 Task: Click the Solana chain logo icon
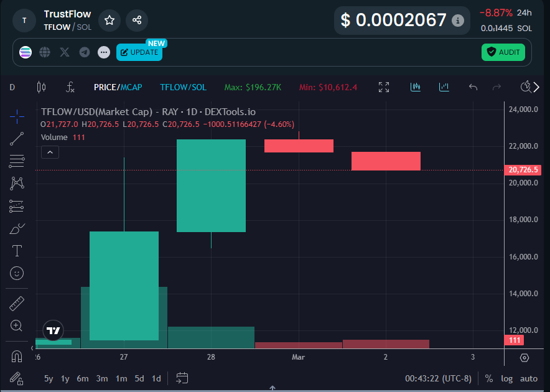click(26, 52)
